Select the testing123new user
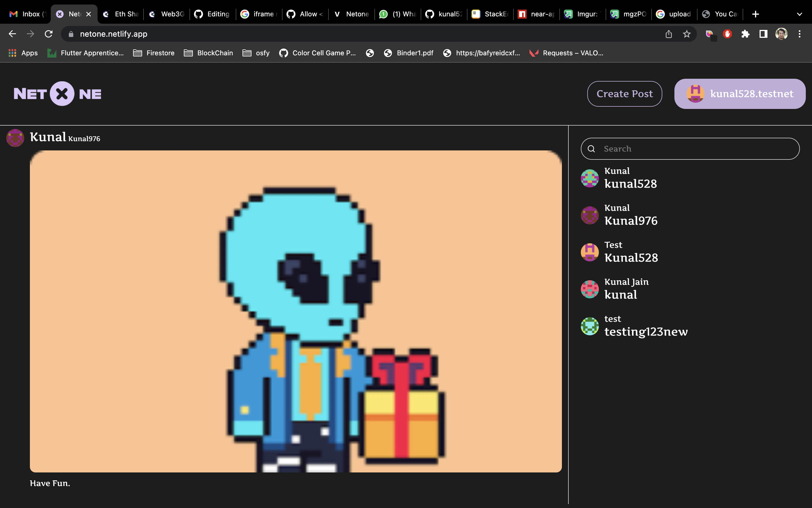Image resolution: width=812 pixels, height=508 pixels. (x=646, y=332)
